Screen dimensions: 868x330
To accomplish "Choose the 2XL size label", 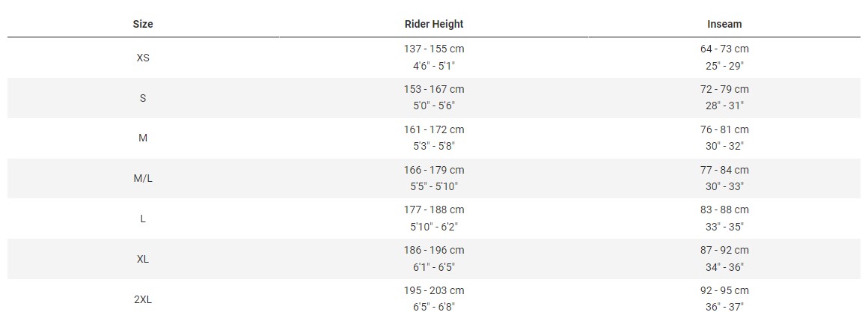I will (143, 299).
